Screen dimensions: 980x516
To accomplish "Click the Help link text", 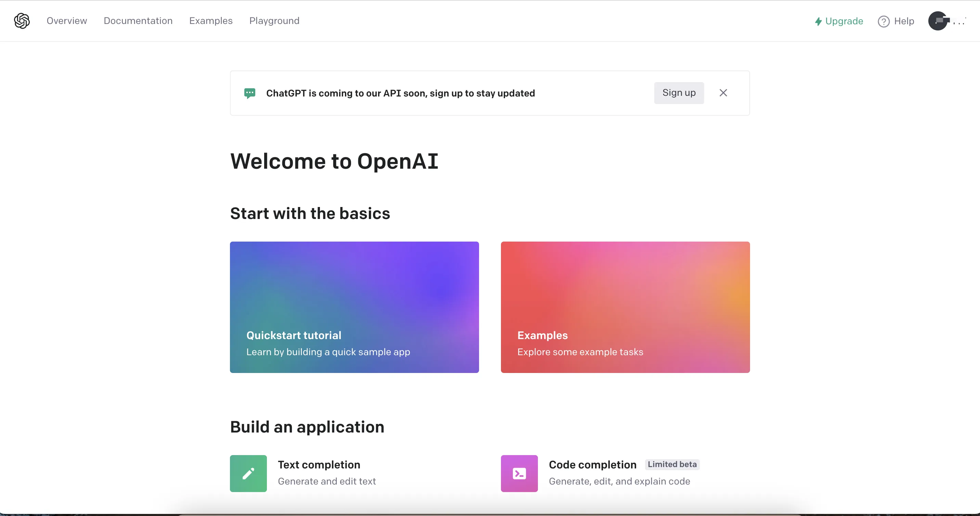I will click(904, 21).
